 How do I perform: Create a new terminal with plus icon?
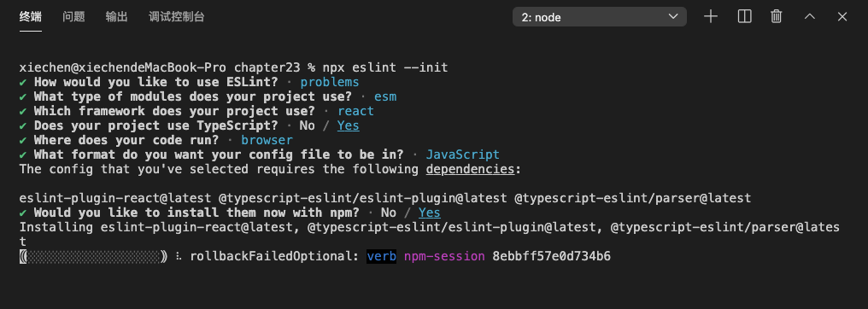pyautogui.click(x=710, y=16)
